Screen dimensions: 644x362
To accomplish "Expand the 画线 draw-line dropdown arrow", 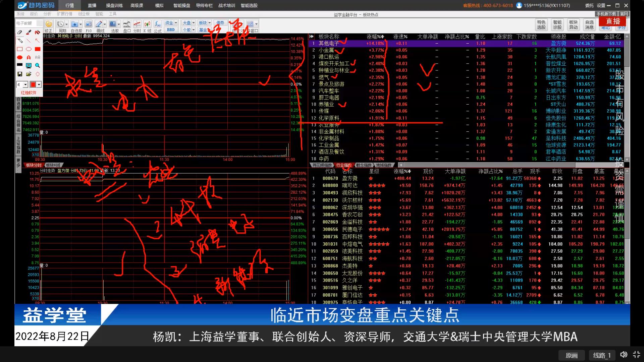I will (105, 24).
